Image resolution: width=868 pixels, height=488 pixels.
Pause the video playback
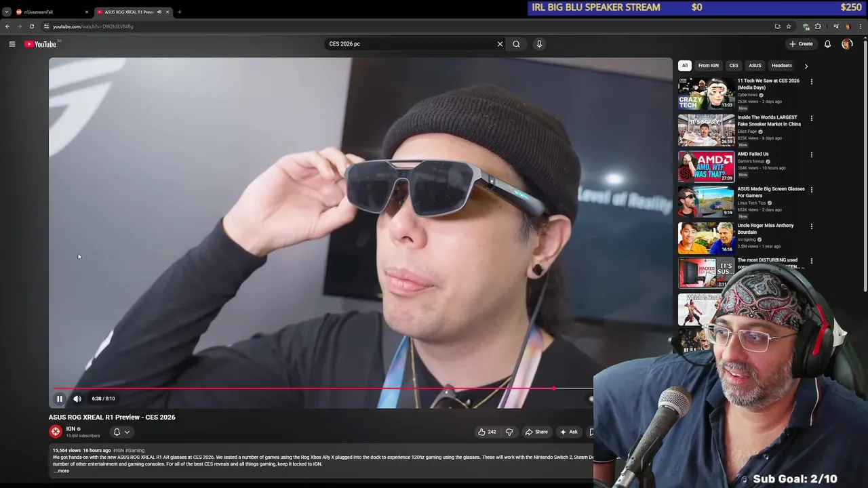[x=60, y=399]
